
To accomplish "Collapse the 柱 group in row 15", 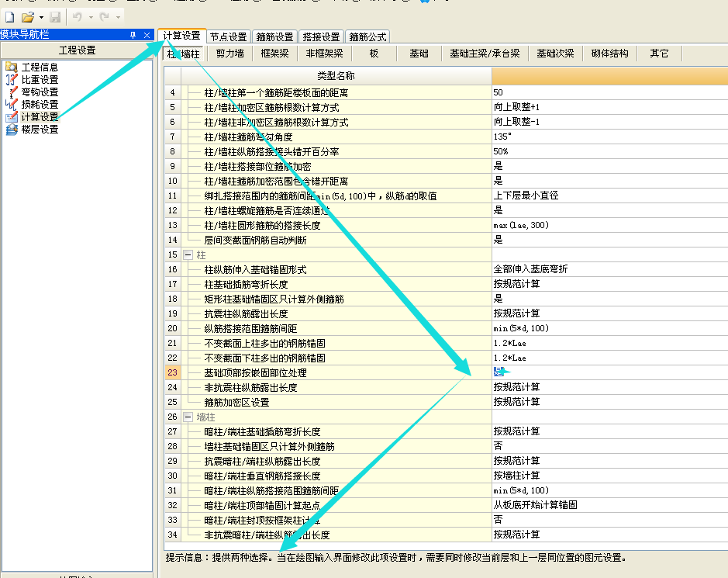I will (188, 255).
